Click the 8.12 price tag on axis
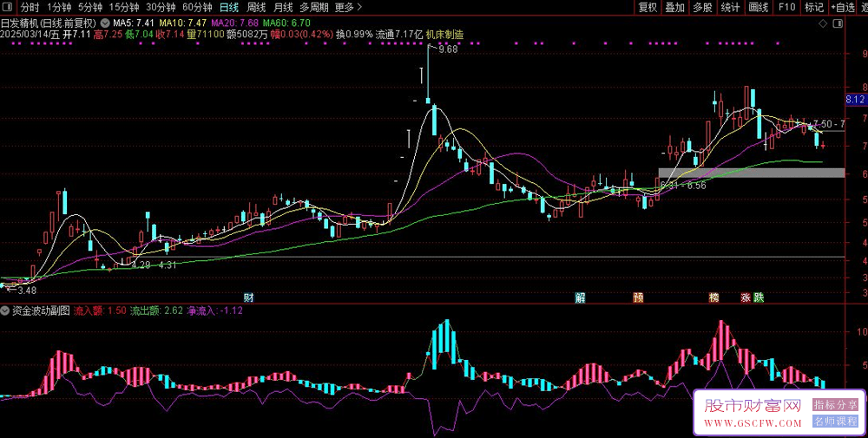The width and height of the screenshot is (868, 438). (856, 100)
